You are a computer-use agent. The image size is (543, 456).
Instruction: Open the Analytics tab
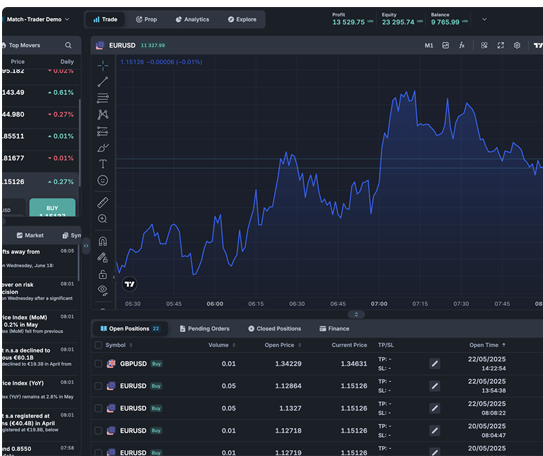pos(192,19)
